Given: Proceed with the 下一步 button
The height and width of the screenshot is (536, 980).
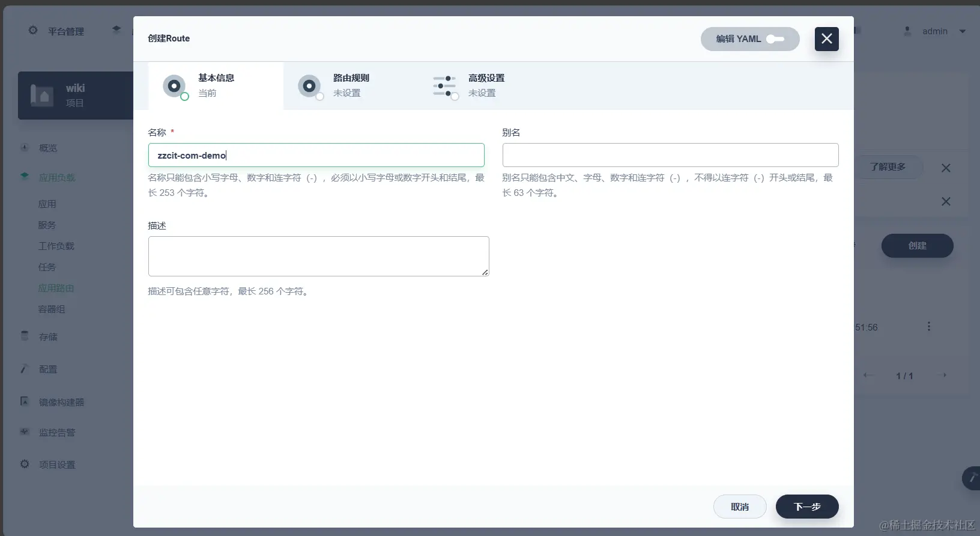Looking at the screenshot, I should pos(807,507).
